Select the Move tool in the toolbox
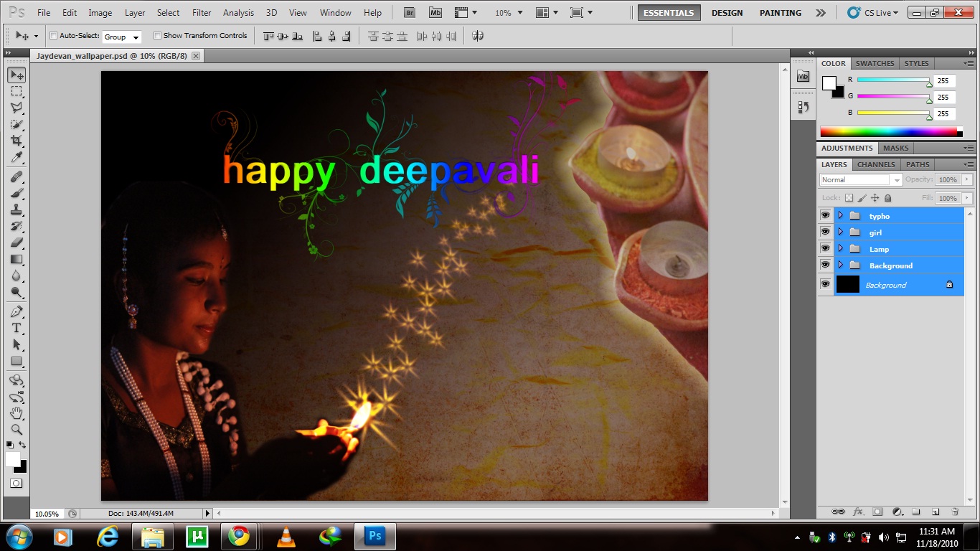The height and width of the screenshot is (551, 980). [x=17, y=75]
